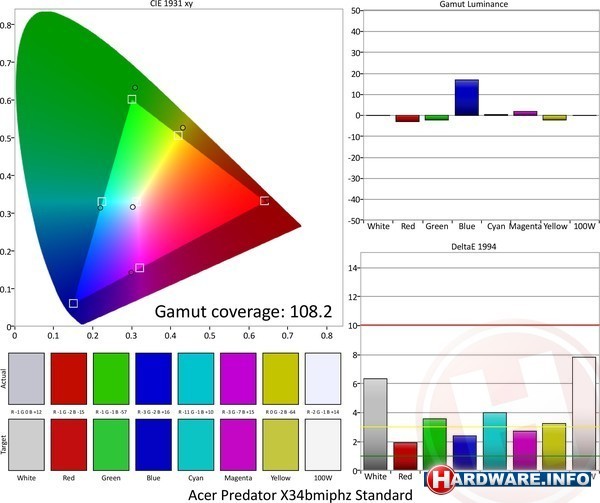This screenshot has width=600, height=503.
Task: Select the Actual Blue color swatch
Action: coord(153,379)
